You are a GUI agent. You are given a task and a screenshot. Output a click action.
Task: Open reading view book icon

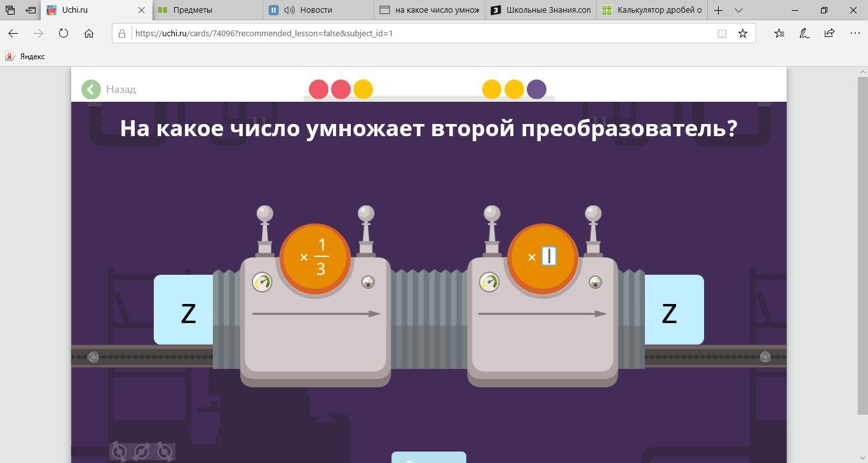(722, 33)
